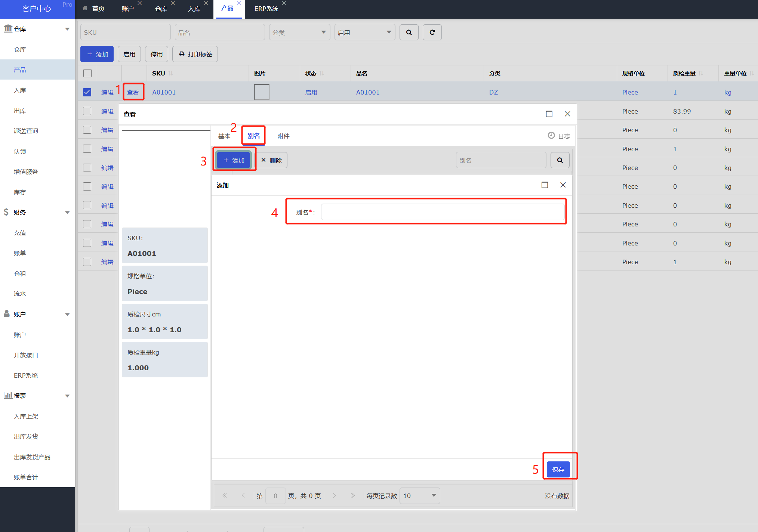Close the ERP系统 tab

point(284,3)
